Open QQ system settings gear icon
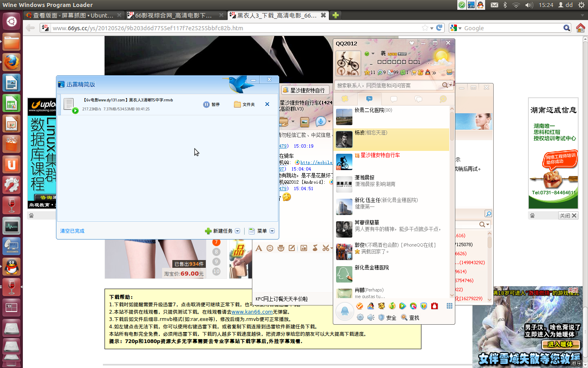 click(360, 317)
